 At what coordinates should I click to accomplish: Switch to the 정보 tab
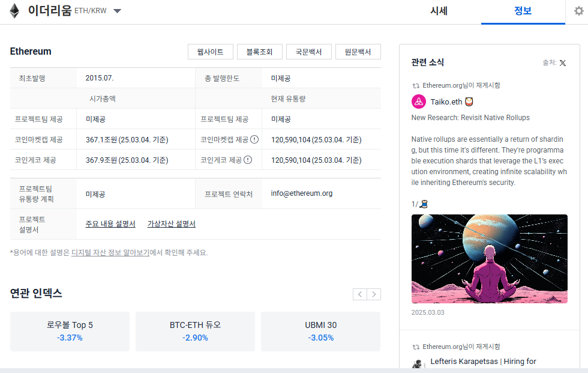[523, 11]
